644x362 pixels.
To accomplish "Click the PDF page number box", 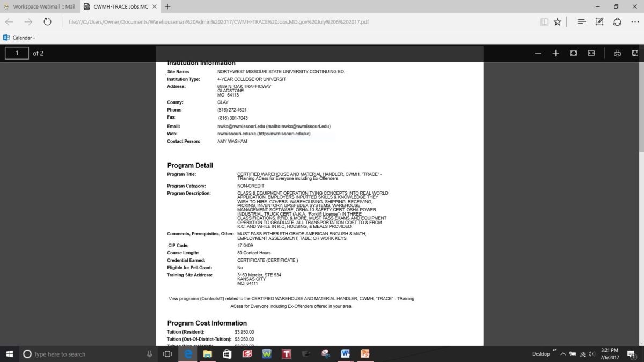I will (x=17, y=53).
